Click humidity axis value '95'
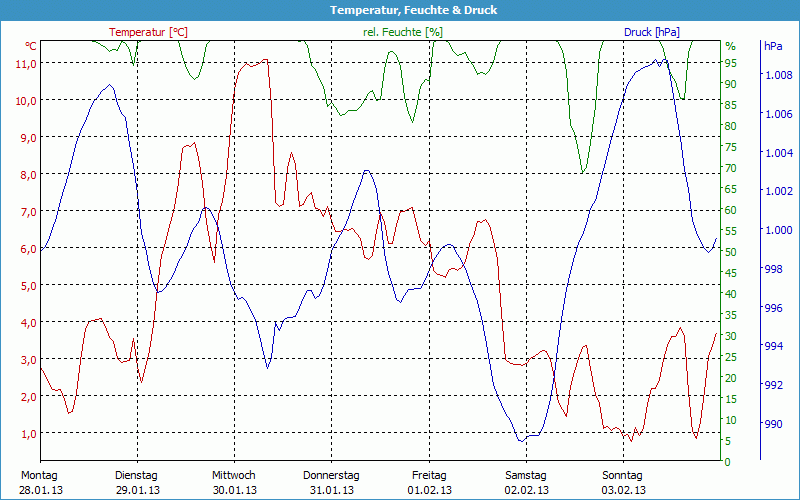 click(731, 63)
